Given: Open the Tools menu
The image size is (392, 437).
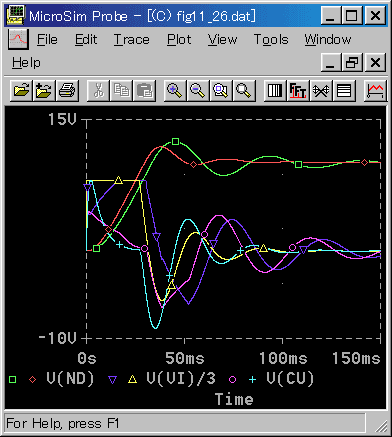Looking at the screenshot, I should pos(271,40).
